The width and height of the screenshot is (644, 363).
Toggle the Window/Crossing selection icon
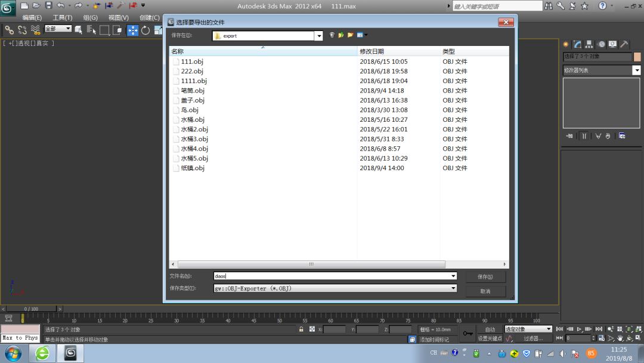(117, 30)
